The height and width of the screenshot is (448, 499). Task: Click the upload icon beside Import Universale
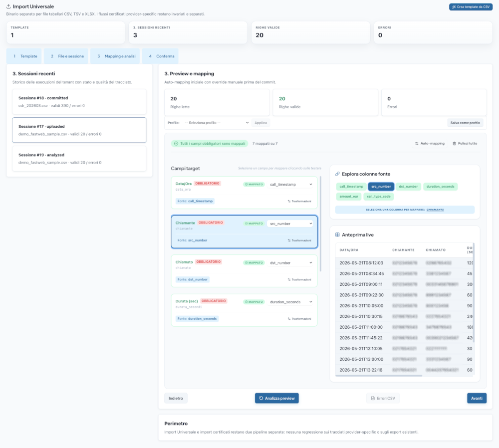pyautogui.click(x=8, y=6)
